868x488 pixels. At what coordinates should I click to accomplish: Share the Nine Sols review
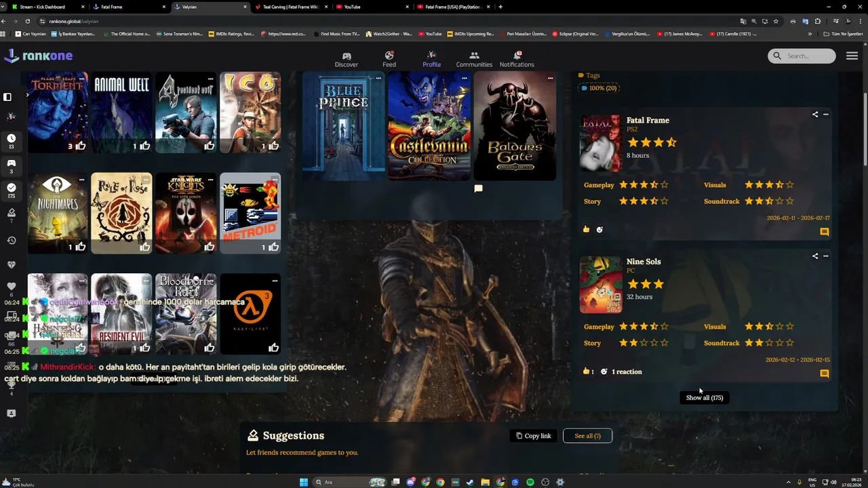[815, 256]
